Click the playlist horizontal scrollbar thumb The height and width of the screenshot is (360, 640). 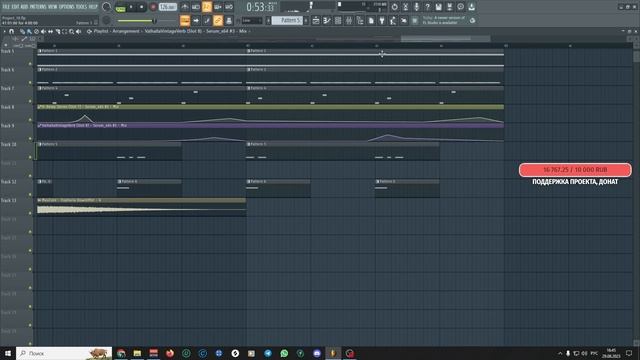(x=445, y=38)
